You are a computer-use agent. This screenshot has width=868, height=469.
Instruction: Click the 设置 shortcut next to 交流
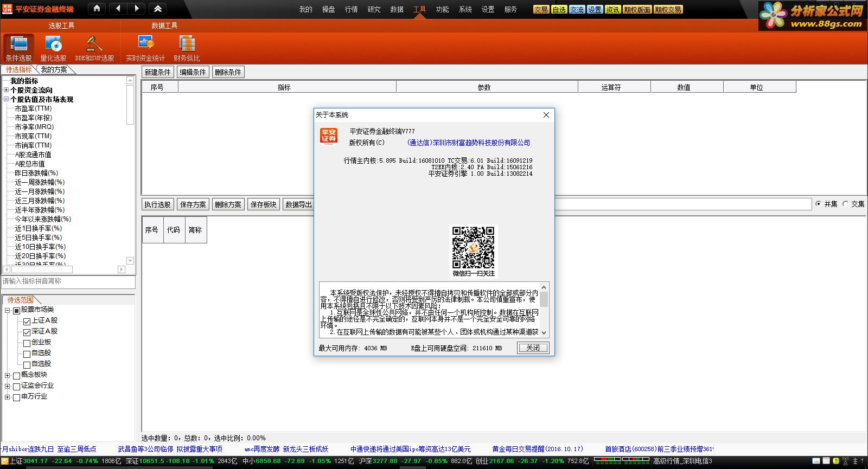[x=595, y=10]
